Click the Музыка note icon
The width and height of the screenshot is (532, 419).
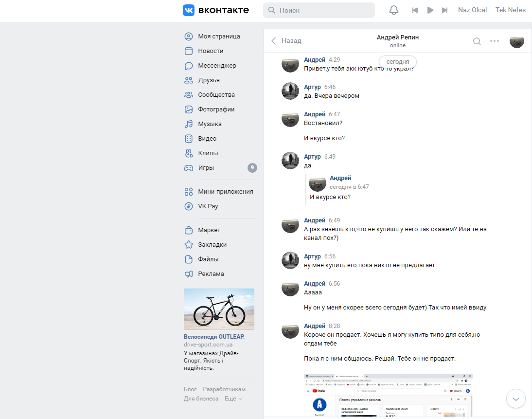click(x=189, y=124)
